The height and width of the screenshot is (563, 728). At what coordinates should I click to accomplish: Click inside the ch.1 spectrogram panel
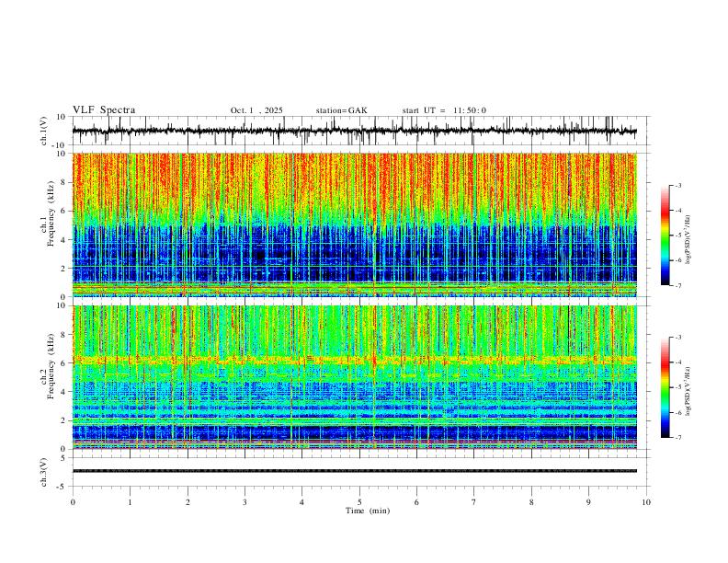[354, 224]
